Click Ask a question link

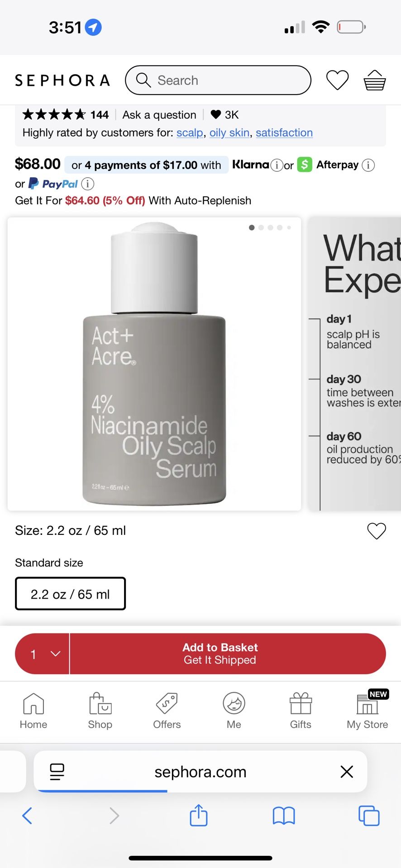tap(159, 115)
